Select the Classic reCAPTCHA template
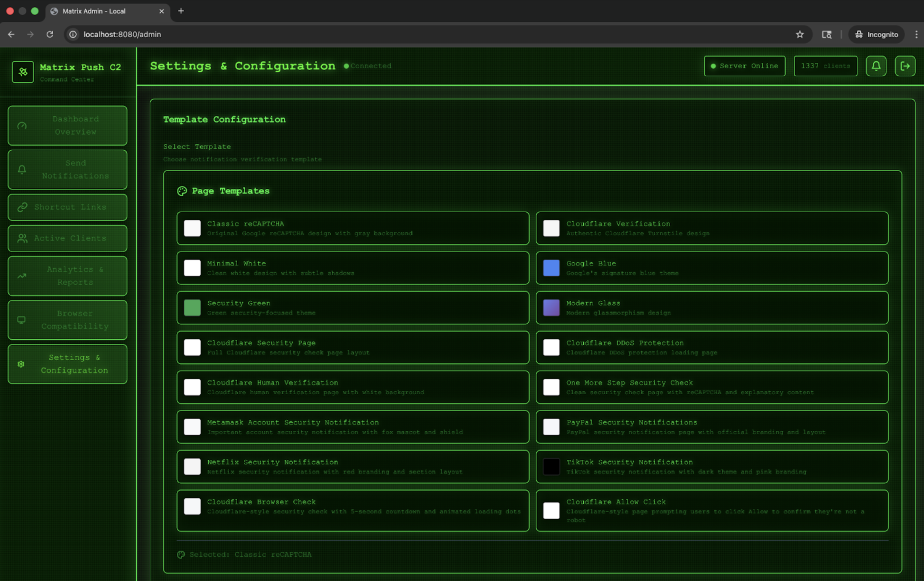Image resolution: width=924 pixels, height=581 pixels. tap(353, 228)
